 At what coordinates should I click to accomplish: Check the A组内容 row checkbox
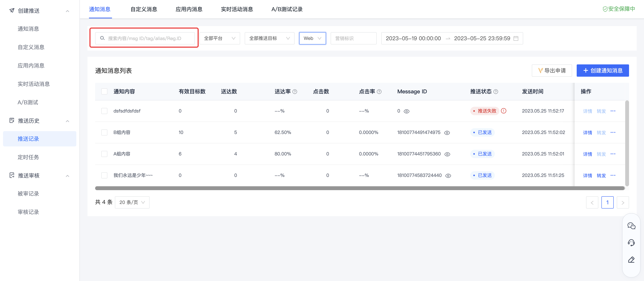[104, 154]
